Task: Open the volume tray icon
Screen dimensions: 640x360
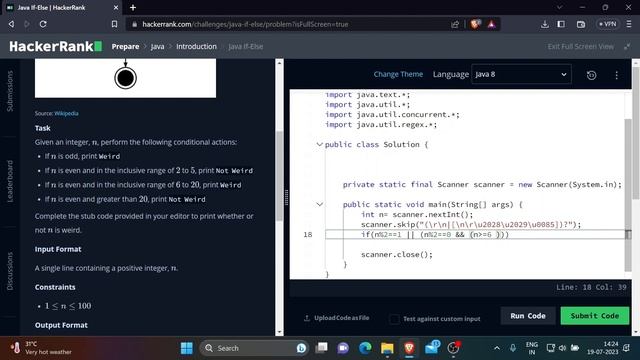Action: click(562, 348)
